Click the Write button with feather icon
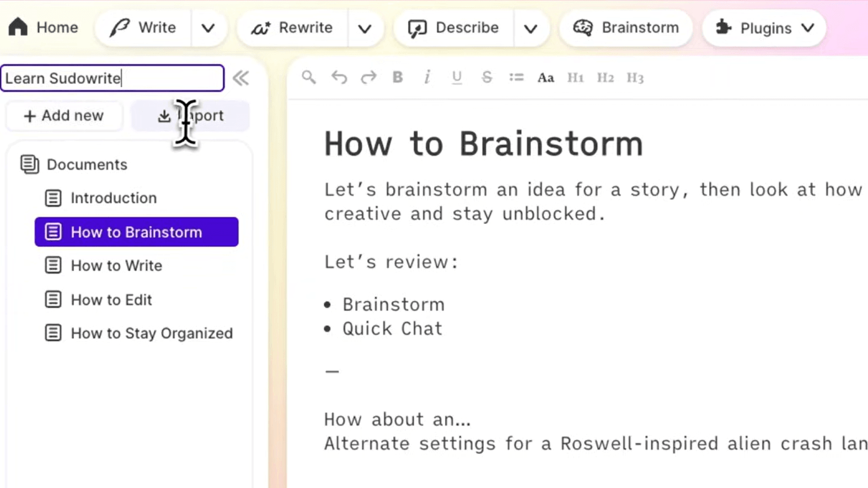868x488 pixels. pyautogui.click(x=143, y=28)
